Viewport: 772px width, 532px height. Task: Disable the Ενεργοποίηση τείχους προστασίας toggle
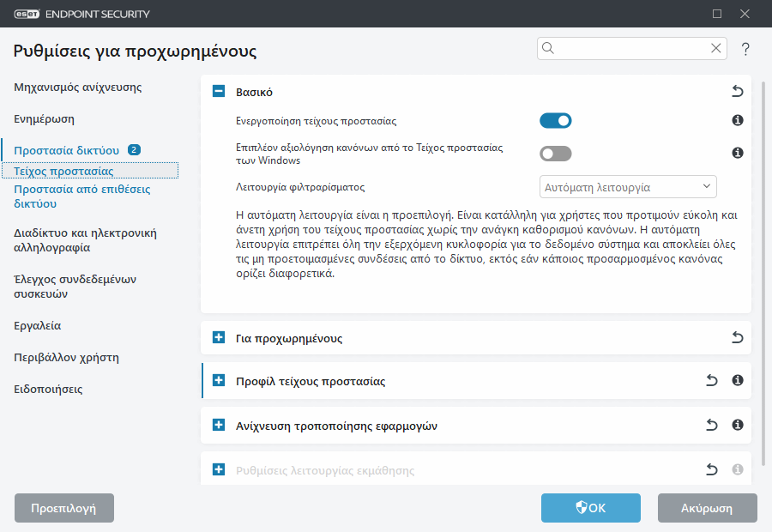(556, 120)
